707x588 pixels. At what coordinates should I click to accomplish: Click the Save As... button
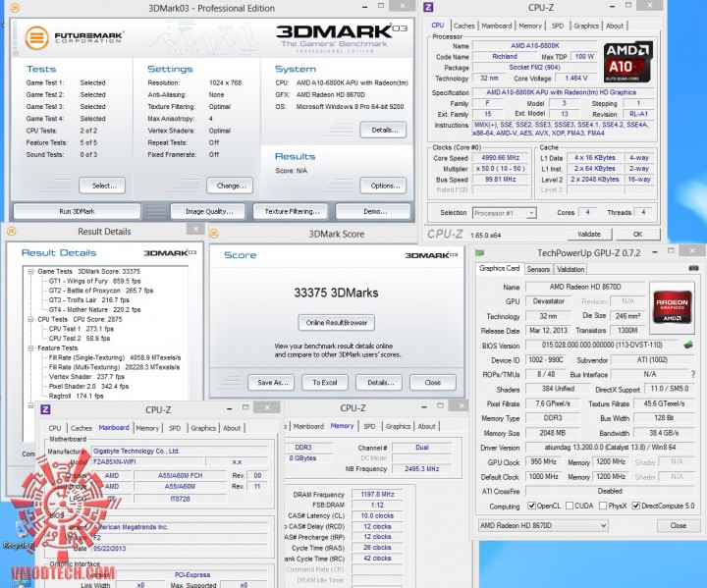[271, 383]
